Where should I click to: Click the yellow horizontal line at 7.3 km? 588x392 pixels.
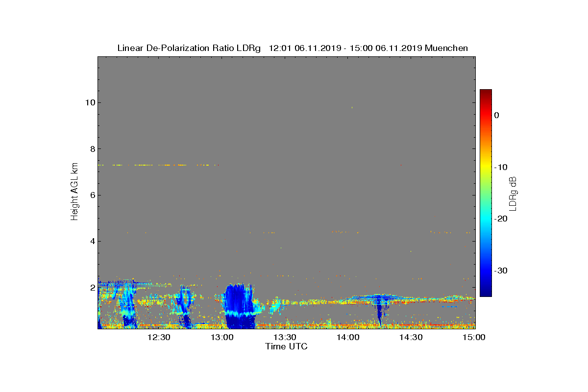(158, 165)
